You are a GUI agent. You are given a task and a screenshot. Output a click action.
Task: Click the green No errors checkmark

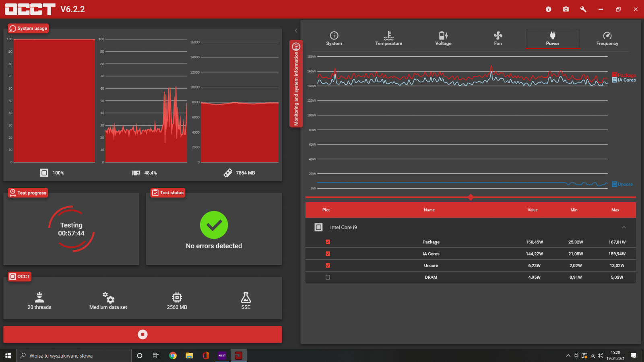214,225
